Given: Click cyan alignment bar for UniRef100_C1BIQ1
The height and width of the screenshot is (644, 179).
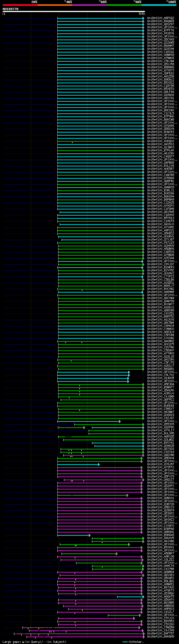Looking at the screenshot, I should coord(101,52).
